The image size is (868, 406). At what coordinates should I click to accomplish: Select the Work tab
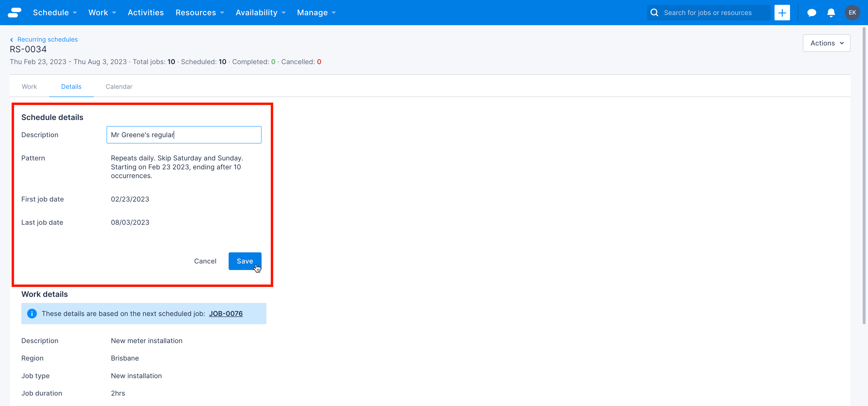pyautogui.click(x=29, y=86)
